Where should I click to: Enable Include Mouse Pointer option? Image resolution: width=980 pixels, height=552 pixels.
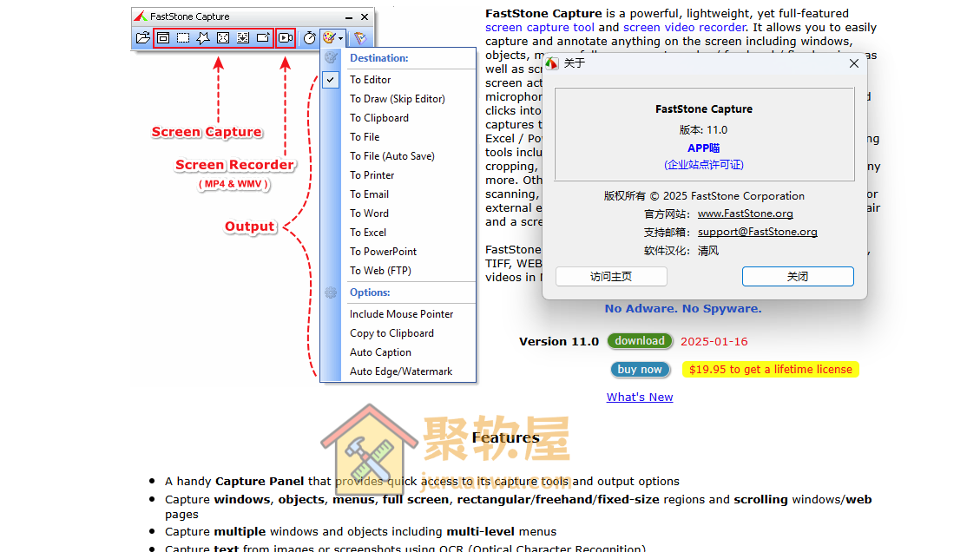(401, 314)
